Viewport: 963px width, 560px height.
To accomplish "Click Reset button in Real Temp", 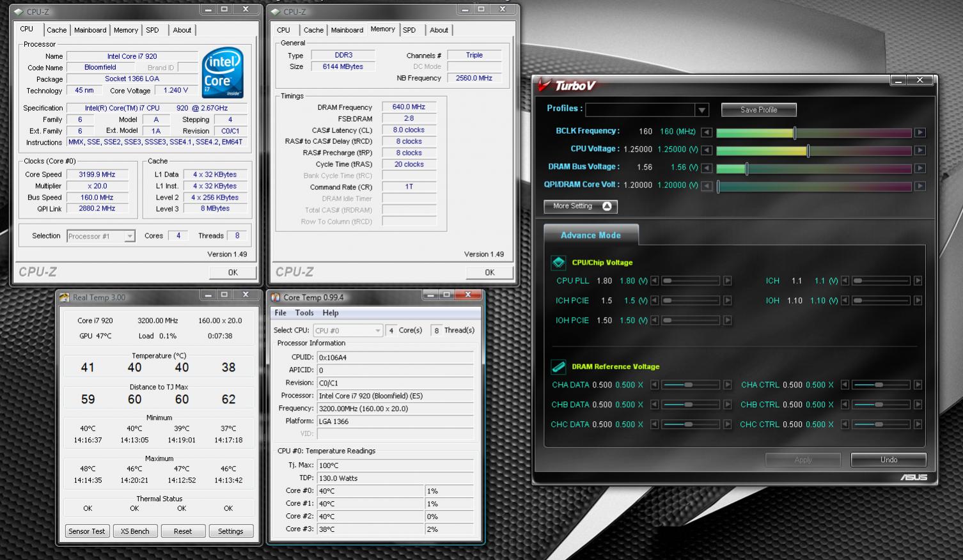I will pyautogui.click(x=183, y=531).
